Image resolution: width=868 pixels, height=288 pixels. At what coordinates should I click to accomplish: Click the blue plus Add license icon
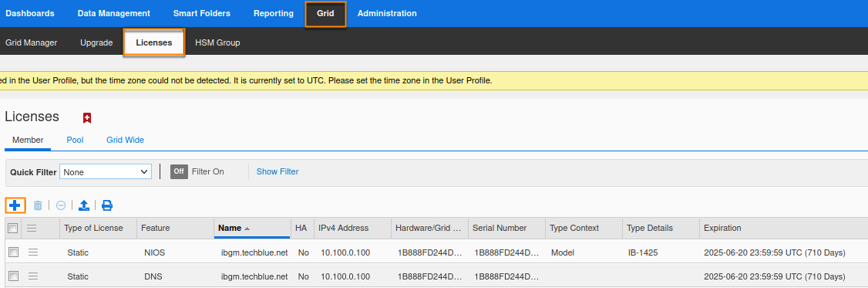point(15,205)
